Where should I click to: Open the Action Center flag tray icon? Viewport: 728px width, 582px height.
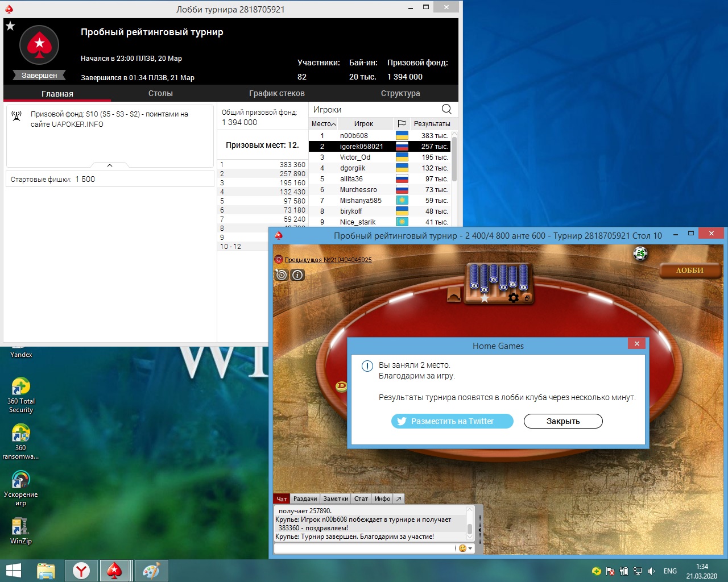click(610, 571)
